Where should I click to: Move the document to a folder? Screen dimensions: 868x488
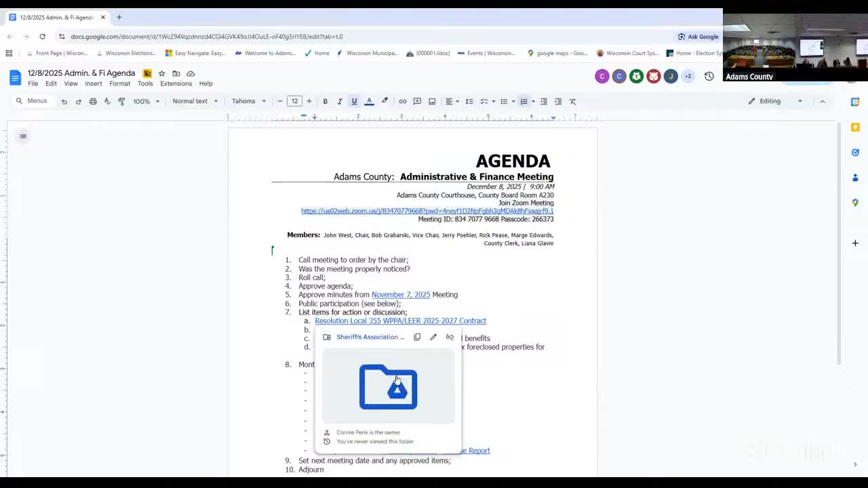pyautogui.click(x=176, y=73)
